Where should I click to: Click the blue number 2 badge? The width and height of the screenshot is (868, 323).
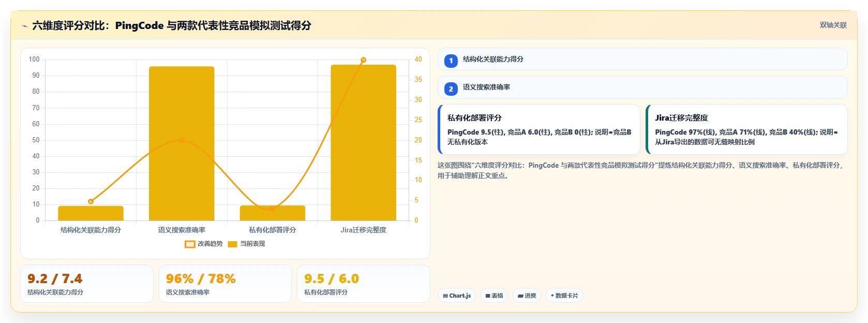coord(451,89)
